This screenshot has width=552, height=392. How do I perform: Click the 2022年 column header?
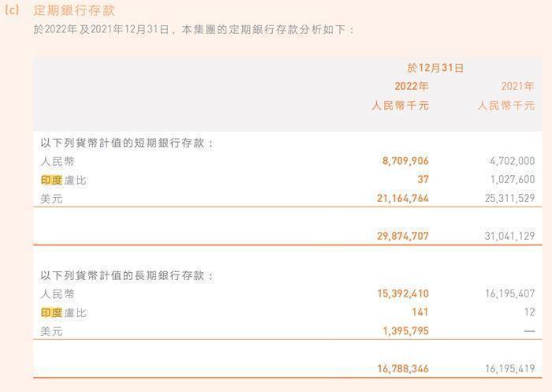(x=411, y=86)
